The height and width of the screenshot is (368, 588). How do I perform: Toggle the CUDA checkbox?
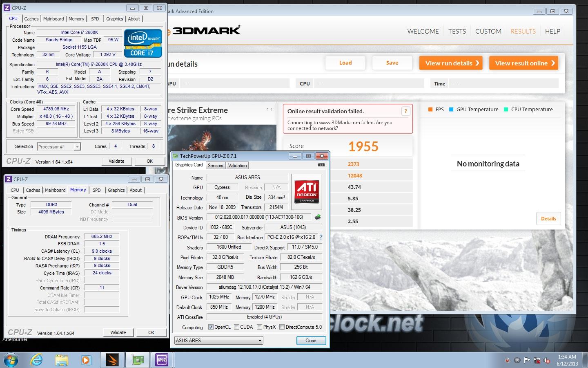tap(236, 327)
